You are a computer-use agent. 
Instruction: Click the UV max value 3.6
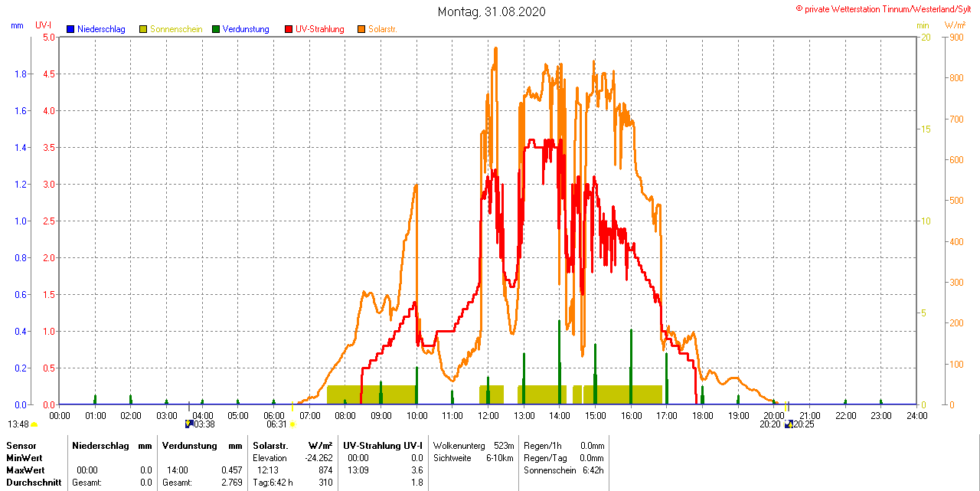(x=417, y=470)
